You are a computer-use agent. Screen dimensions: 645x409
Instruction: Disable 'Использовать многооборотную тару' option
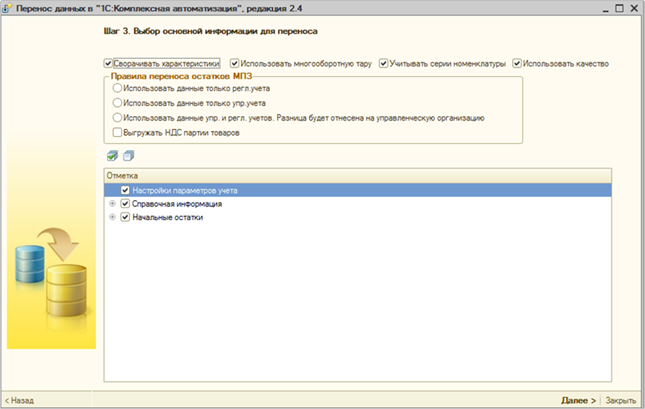235,64
